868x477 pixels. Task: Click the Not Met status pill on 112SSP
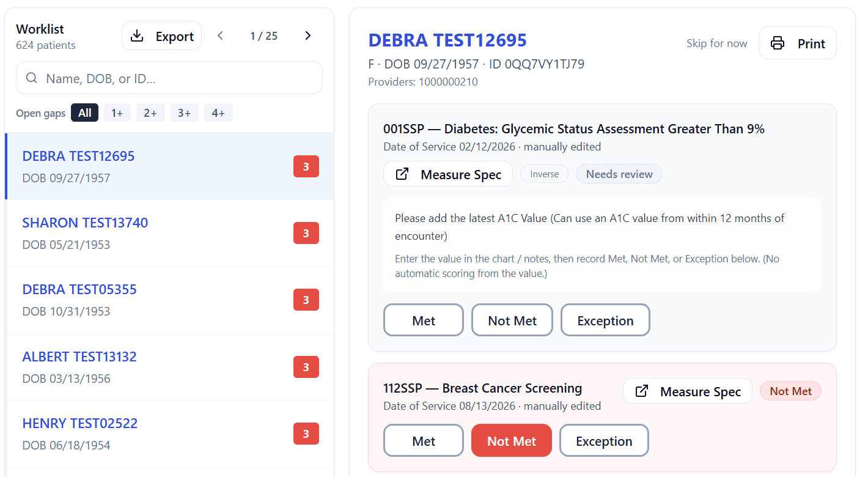tap(790, 391)
